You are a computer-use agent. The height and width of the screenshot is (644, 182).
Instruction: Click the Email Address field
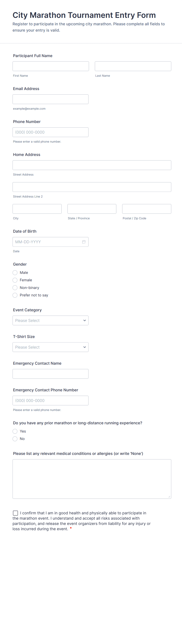50,99
